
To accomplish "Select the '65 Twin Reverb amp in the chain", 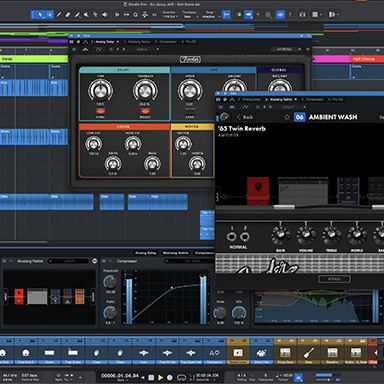I will [x=303, y=191].
